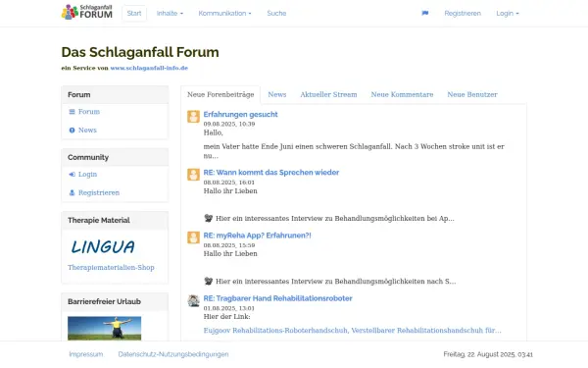Click the Barrierefreier Urlaub panel heading
This screenshot has width=588, height=368.
(x=104, y=301)
